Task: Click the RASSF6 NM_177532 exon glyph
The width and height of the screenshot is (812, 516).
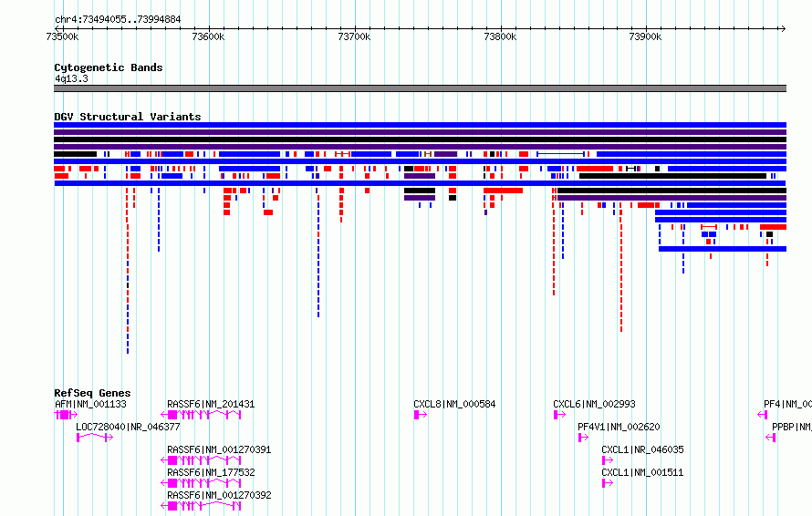Action: pyautogui.click(x=201, y=483)
